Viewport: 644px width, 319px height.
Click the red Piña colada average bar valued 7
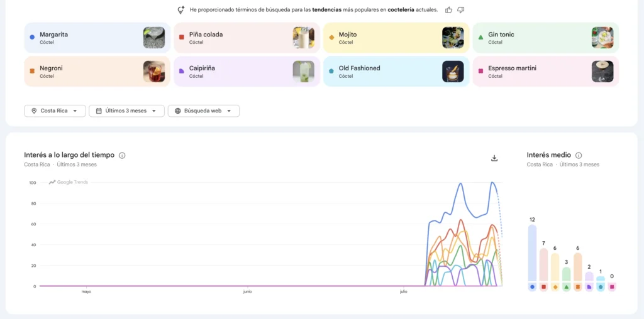click(x=544, y=264)
